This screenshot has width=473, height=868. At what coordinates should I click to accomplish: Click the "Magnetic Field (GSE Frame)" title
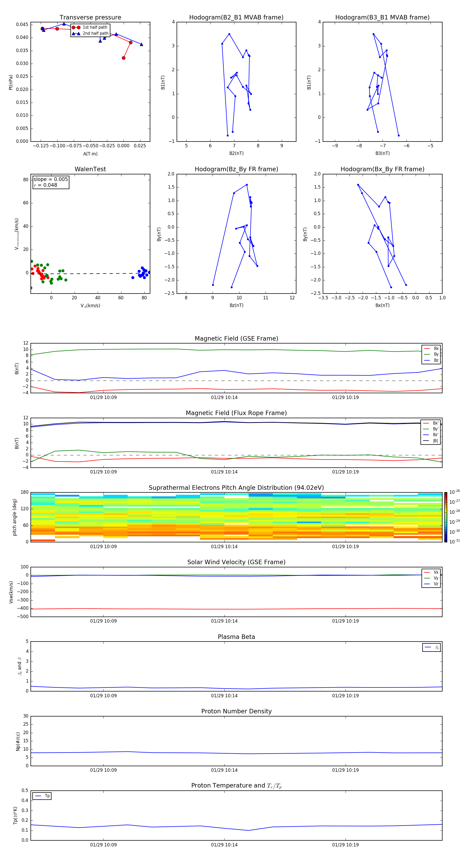(x=236, y=339)
